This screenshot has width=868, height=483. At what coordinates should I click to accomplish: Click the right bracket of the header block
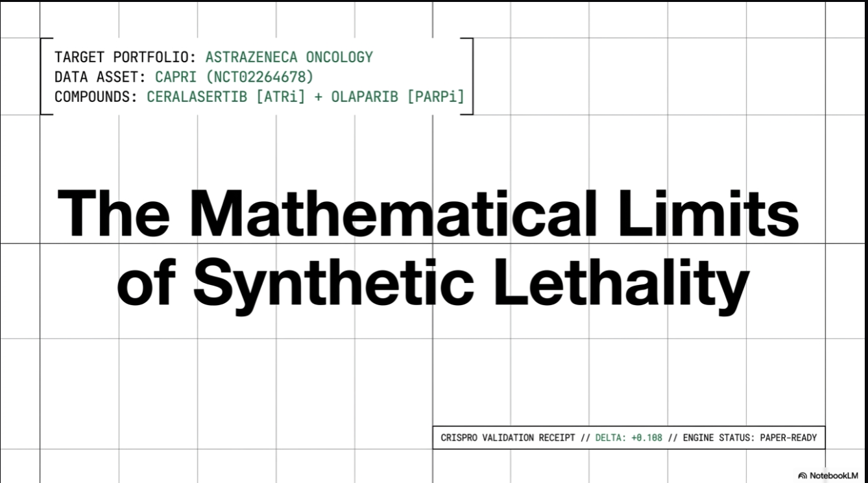pos(469,77)
